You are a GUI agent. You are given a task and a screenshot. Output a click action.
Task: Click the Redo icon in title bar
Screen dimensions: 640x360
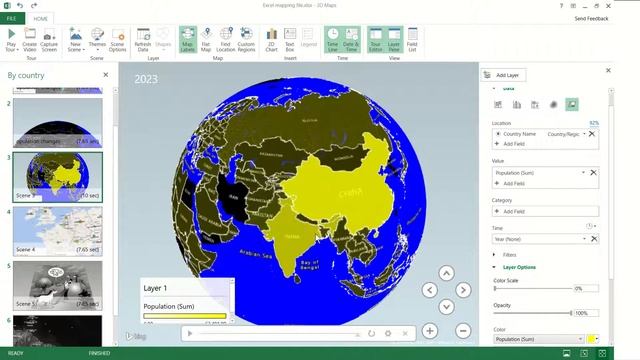34,5
